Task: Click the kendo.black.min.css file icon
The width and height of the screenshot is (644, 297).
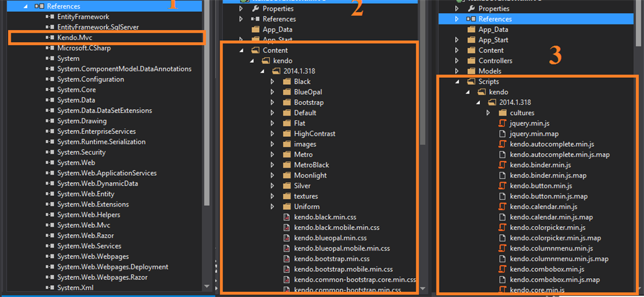Action: click(x=287, y=217)
